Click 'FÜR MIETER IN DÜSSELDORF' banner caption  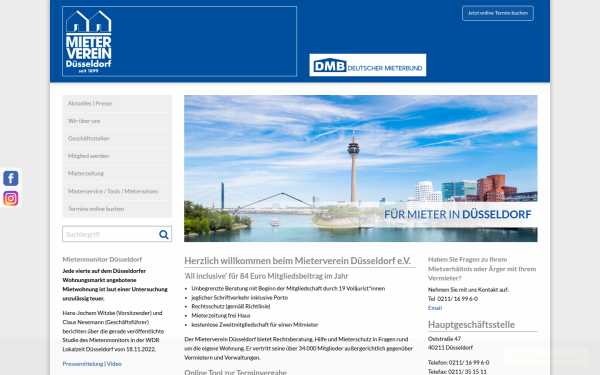458,214
